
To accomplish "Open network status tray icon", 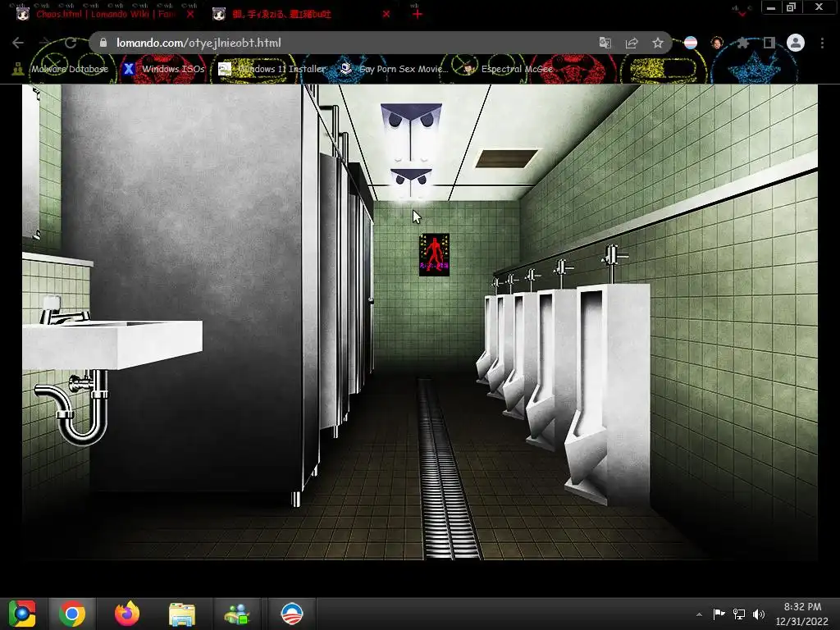I will [739, 614].
